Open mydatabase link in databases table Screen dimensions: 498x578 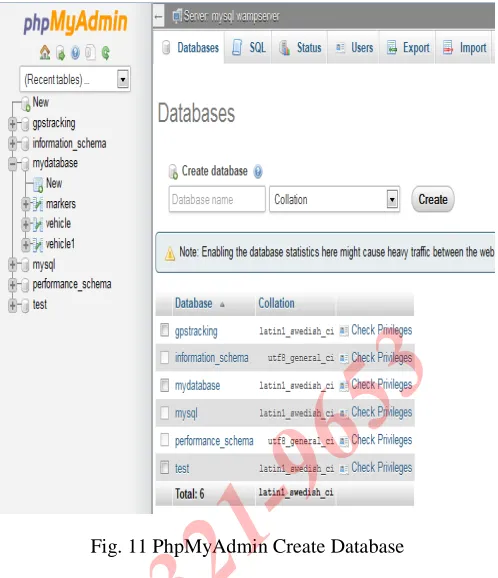tap(197, 386)
